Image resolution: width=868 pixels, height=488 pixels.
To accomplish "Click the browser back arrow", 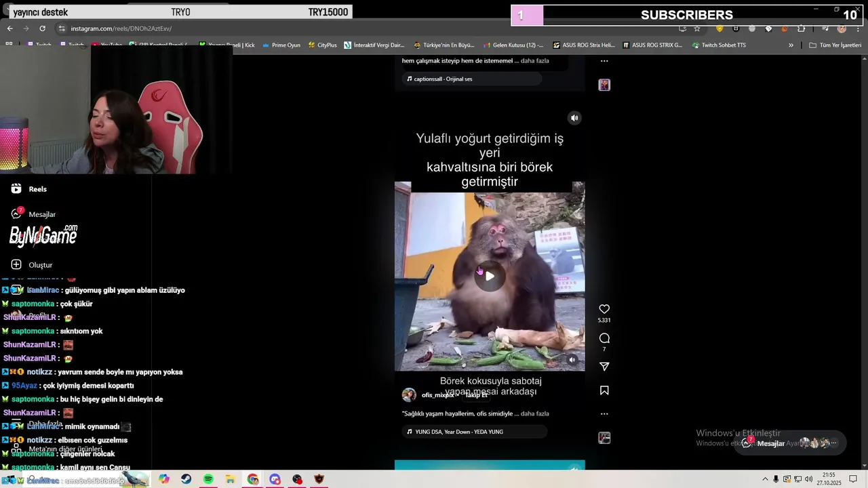I will (x=9, y=28).
